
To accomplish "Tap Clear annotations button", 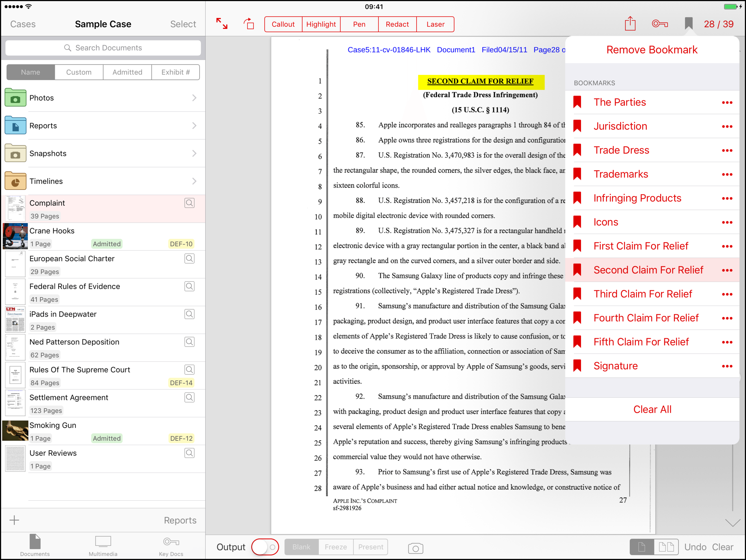I will click(723, 547).
